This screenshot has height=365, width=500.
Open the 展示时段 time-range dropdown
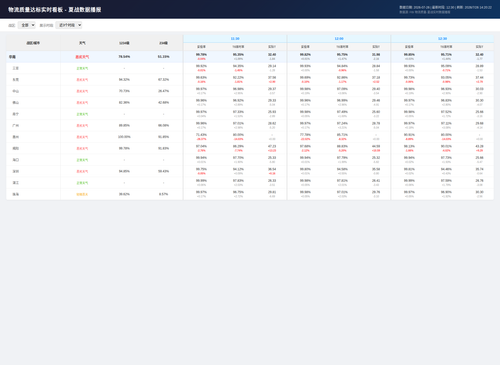click(69, 25)
